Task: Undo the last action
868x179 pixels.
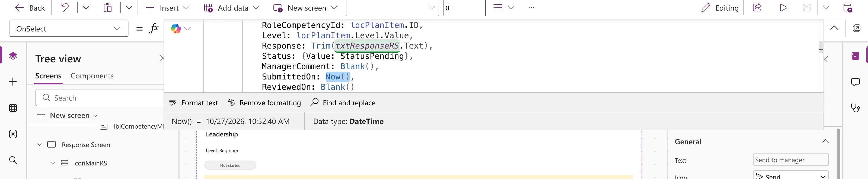Action: point(65,8)
